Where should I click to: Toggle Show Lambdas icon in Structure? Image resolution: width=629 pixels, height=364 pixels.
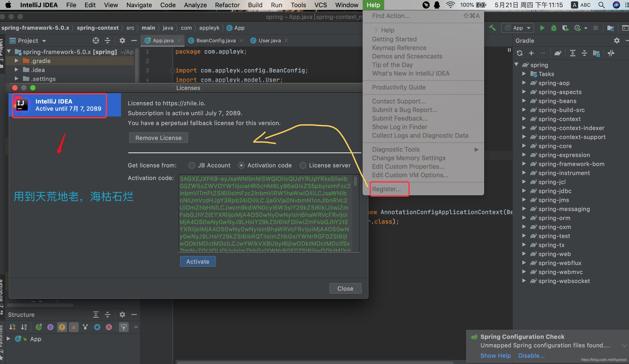click(109, 327)
